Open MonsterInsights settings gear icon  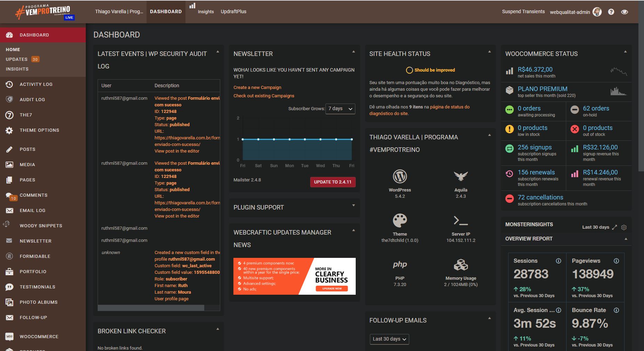coord(624,227)
